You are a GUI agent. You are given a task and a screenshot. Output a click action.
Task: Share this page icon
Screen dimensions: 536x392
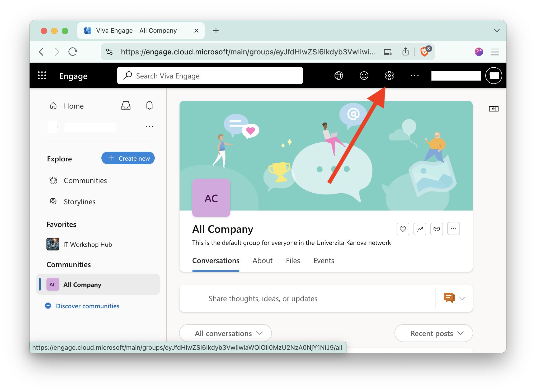point(405,52)
